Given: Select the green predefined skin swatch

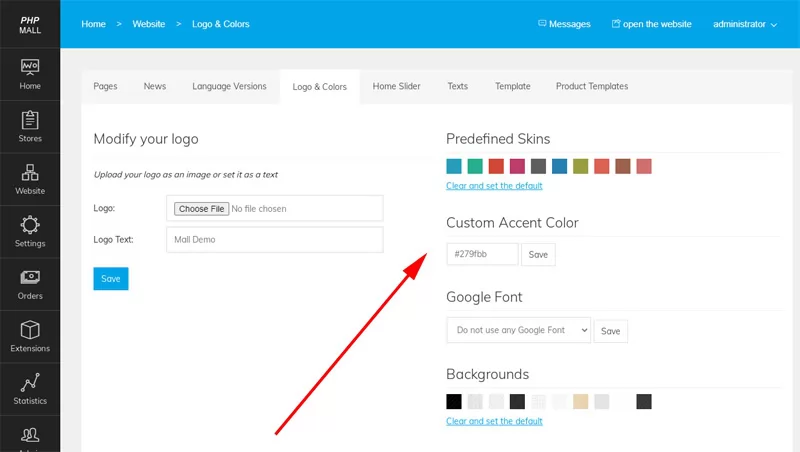Looking at the screenshot, I should click(x=475, y=166).
